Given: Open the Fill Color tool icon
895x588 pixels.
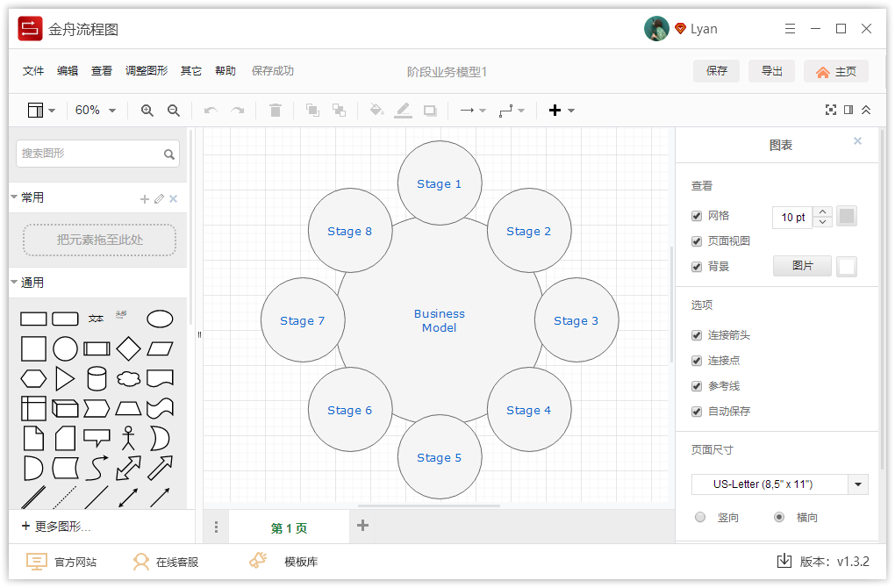Looking at the screenshot, I should 376,110.
